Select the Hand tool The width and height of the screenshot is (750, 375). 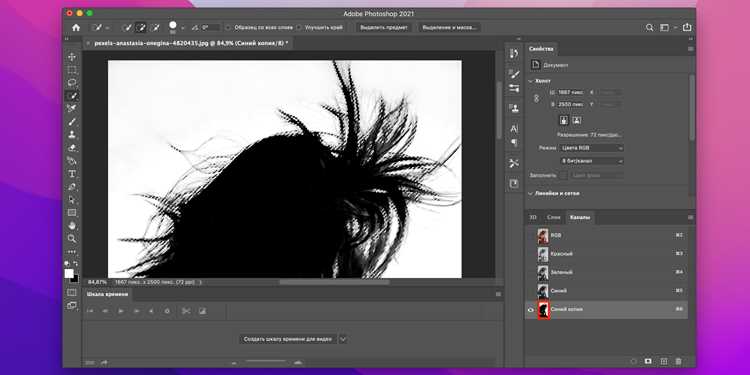coord(72,225)
